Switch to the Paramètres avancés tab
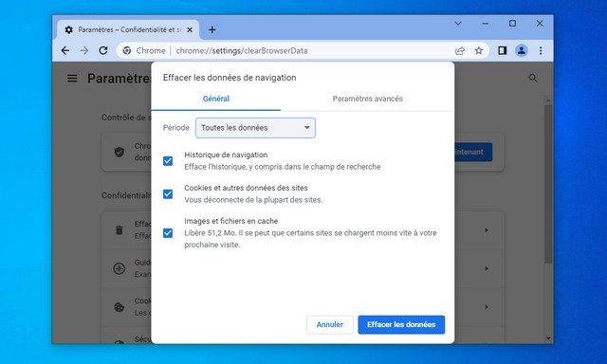The height and width of the screenshot is (364, 607). point(368,99)
